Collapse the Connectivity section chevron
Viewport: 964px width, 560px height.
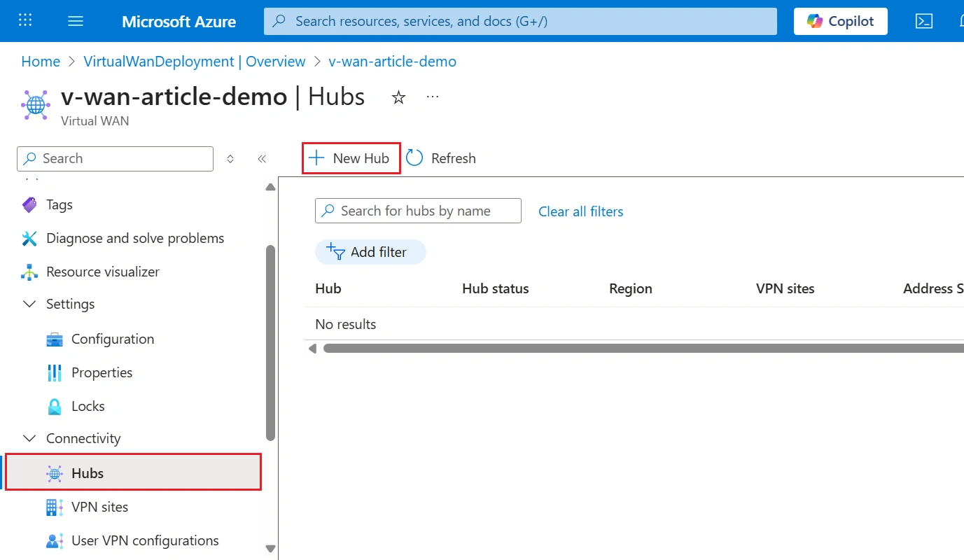29,438
